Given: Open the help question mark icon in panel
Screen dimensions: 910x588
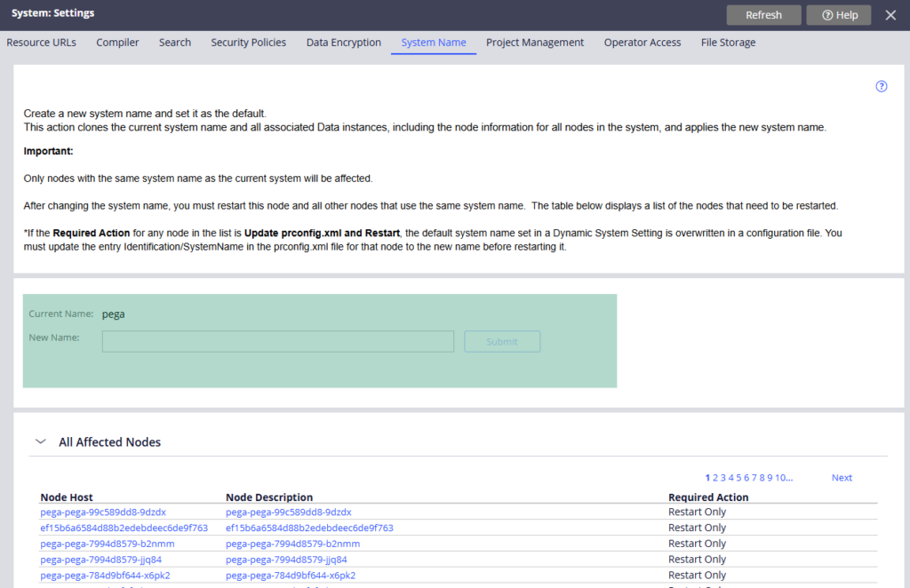Looking at the screenshot, I should (x=881, y=86).
